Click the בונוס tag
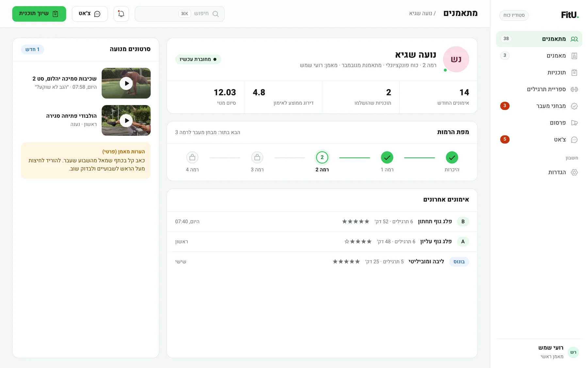 click(x=459, y=262)
